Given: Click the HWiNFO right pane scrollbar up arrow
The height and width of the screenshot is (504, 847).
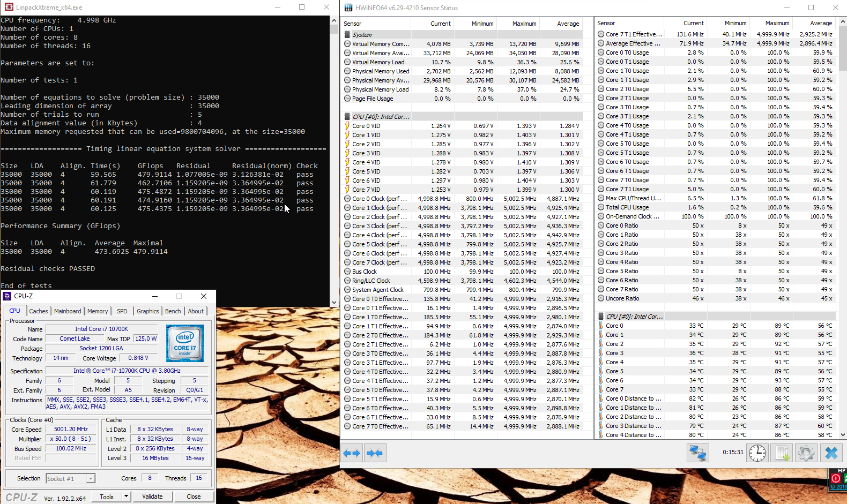Looking at the screenshot, I should [x=843, y=21].
